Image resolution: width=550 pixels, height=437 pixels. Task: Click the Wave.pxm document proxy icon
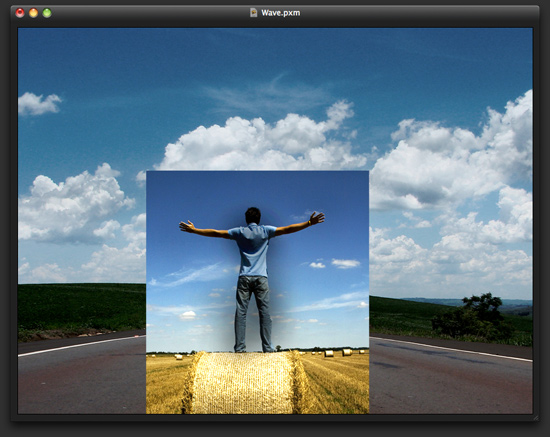tap(253, 13)
